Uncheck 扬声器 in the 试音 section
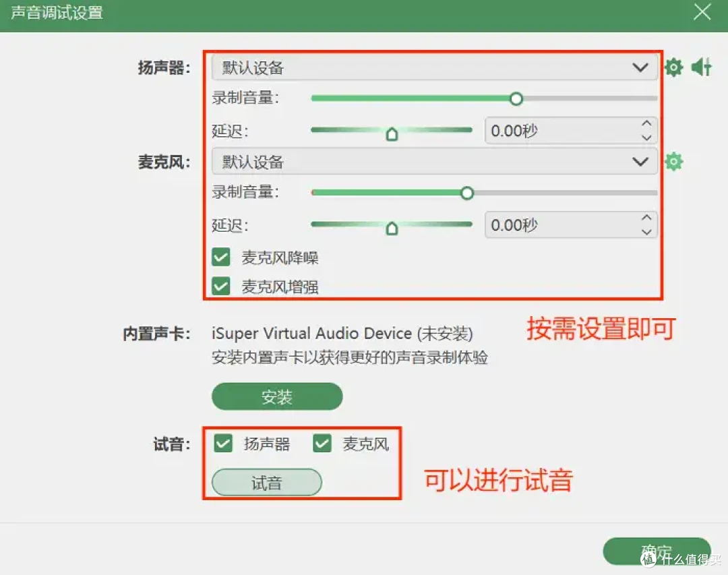This screenshot has width=728, height=575. (x=223, y=444)
